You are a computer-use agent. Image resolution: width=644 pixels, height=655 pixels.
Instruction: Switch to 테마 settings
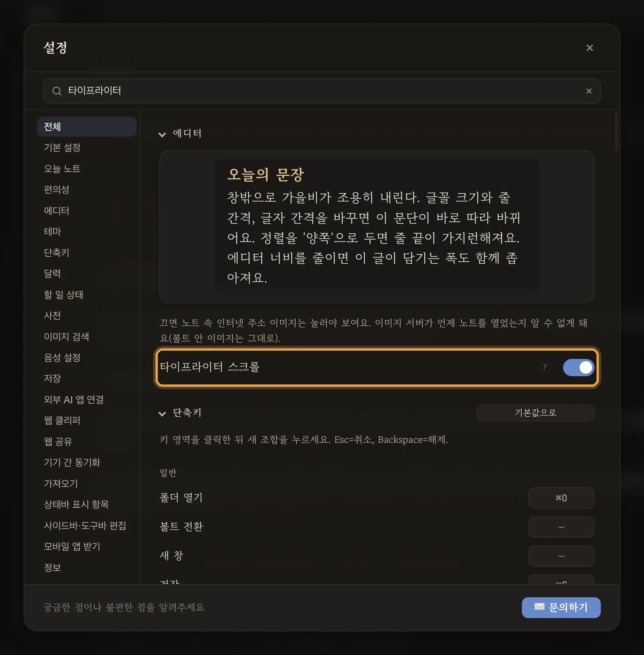coord(87,231)
